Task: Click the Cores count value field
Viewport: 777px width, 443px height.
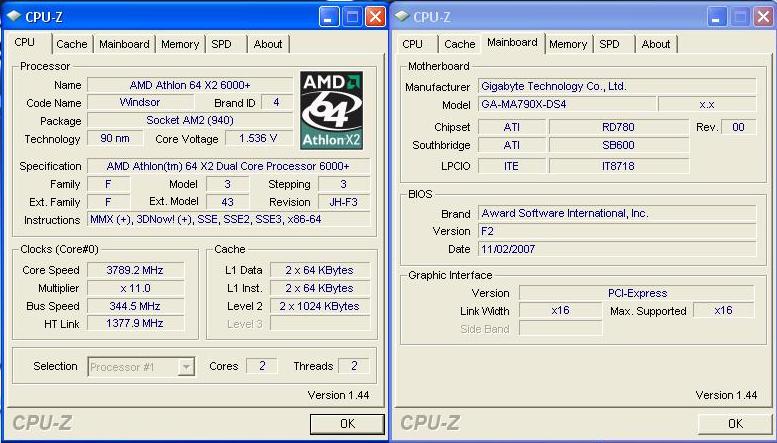Action: click(x=262, y=366)
